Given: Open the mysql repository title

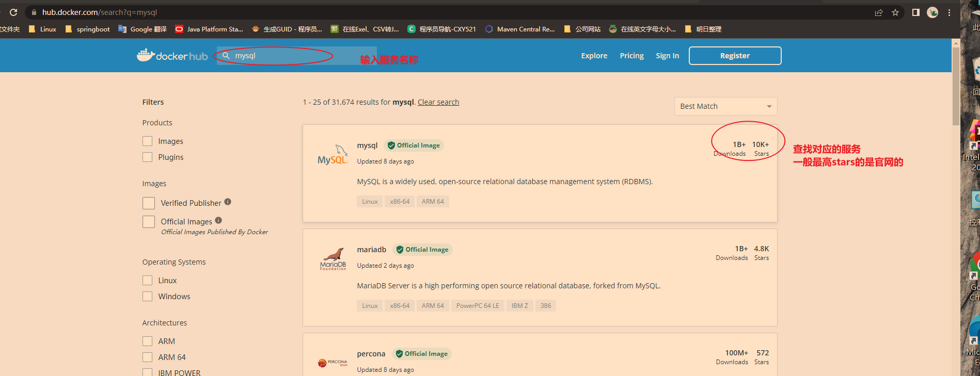Looking at the screenshot, I should (367, 145).
